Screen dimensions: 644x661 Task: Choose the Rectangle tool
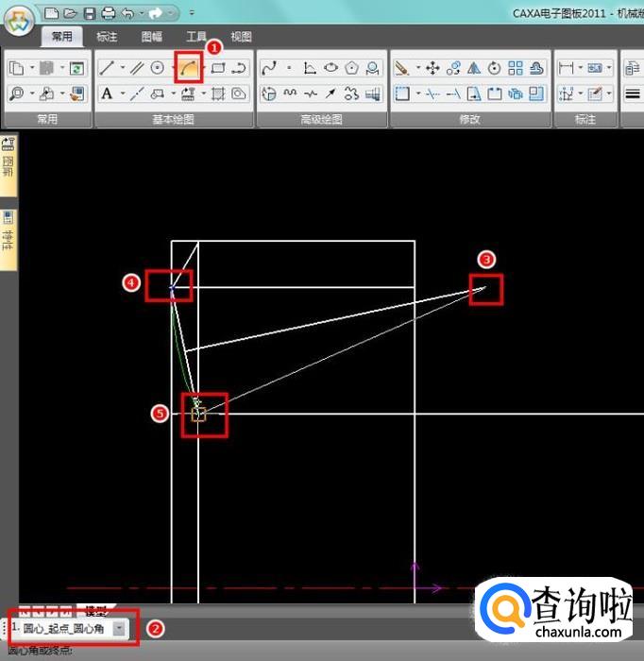pyautogui.click(x=218, y=68)
